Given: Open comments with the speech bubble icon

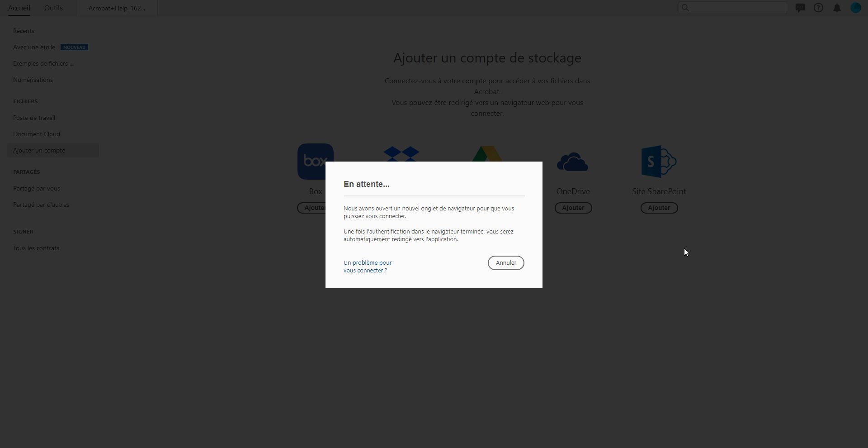Looking at the screenshot, I should click(x=800, y=7).
